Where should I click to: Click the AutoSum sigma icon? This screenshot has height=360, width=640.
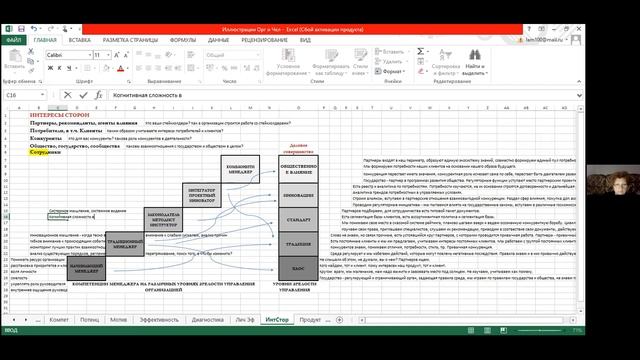coord(420,51)
